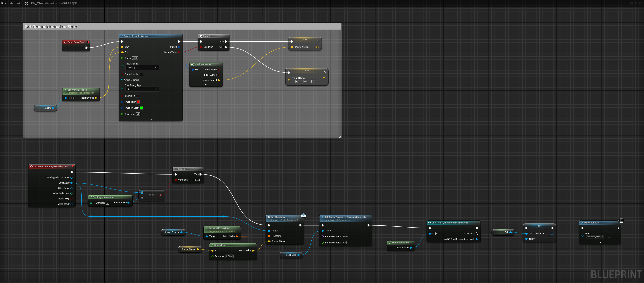The image size is (644, 283).
Task: Click the navigate forward arrow
Action: [x=19, y=3]
